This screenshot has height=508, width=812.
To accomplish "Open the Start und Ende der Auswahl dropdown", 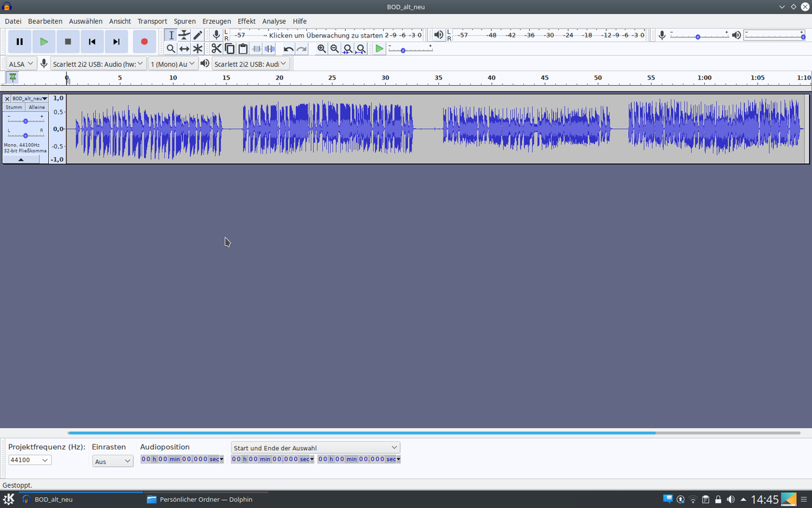I will [315, 448].
